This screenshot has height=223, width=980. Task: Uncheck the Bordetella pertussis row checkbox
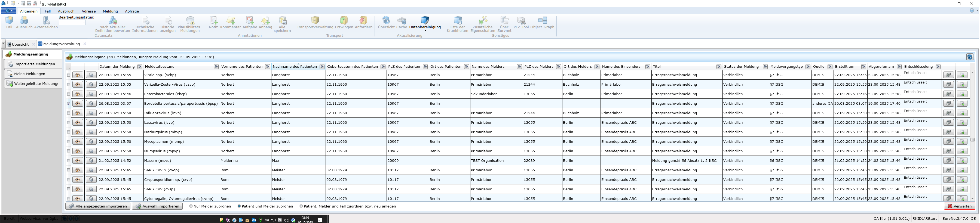click(x=69, y=103)
